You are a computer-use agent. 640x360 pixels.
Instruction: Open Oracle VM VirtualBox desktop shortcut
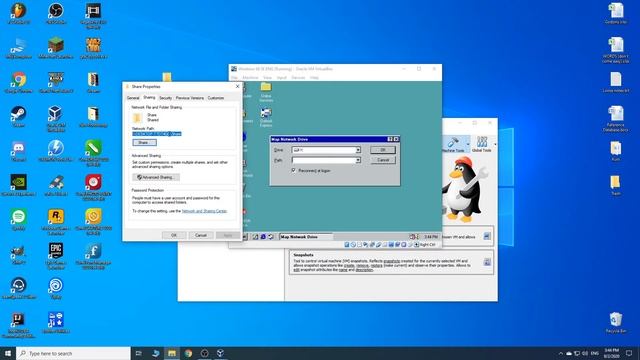pos(56,118)
